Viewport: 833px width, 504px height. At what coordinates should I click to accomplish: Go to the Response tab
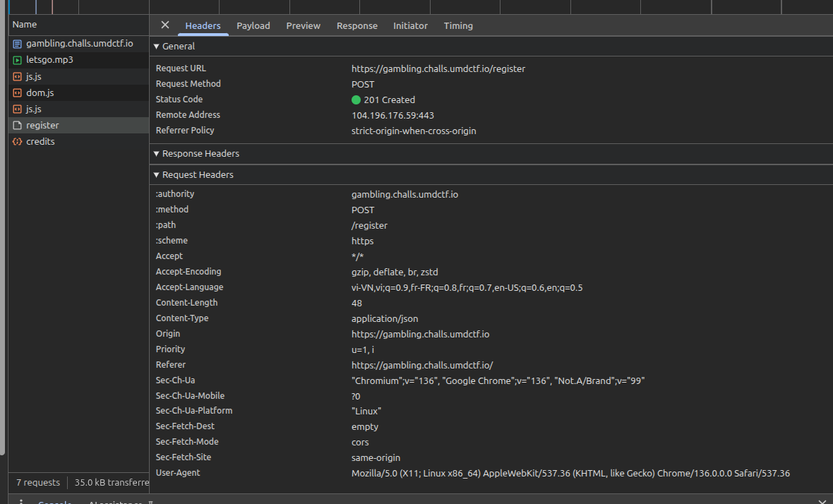point(356,25)
